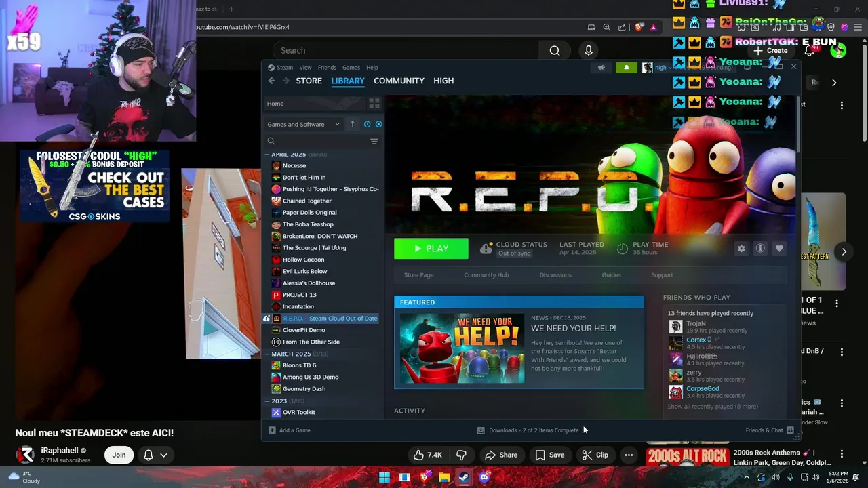Switch to the STORE tab
This screenshot has width=868, height=488.
[309, 81]
